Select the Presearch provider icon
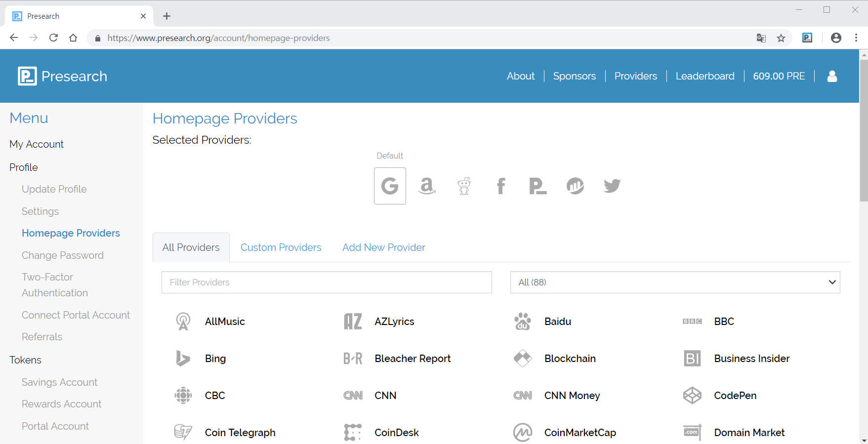Screen dimensions: 868x444 point(538,186)
